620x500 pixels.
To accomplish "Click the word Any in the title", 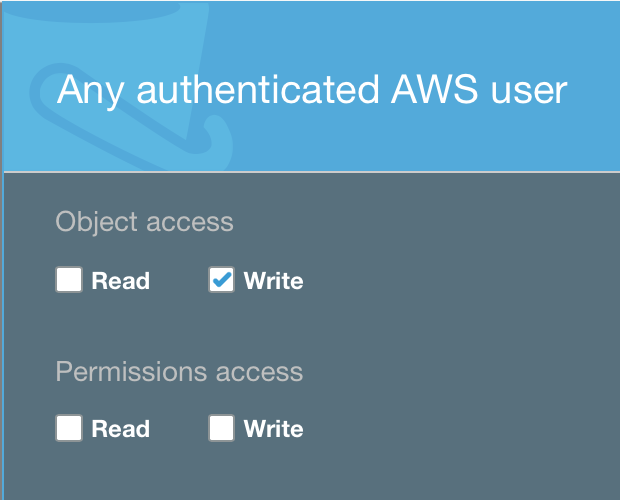I will (x=91, y=92).
